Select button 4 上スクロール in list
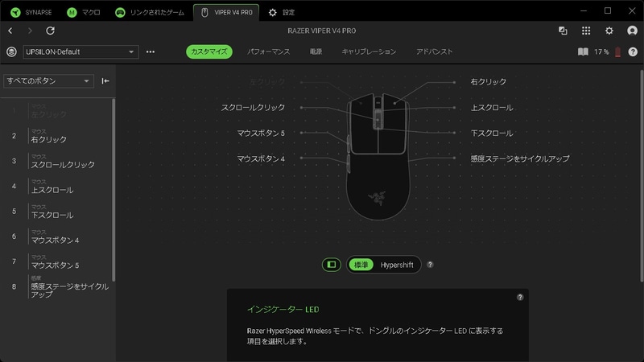The image size is (644, 362). pyautogui.click(x=56, y=187)
